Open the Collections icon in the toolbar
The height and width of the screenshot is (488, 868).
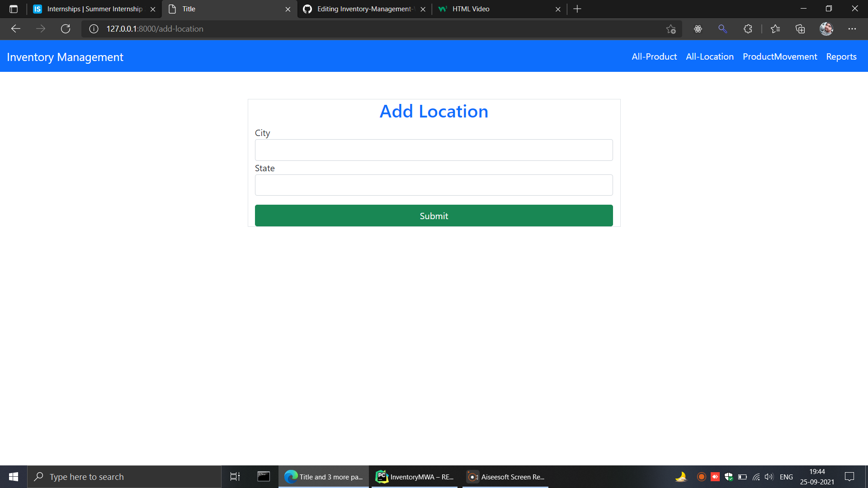coord(800,28)
